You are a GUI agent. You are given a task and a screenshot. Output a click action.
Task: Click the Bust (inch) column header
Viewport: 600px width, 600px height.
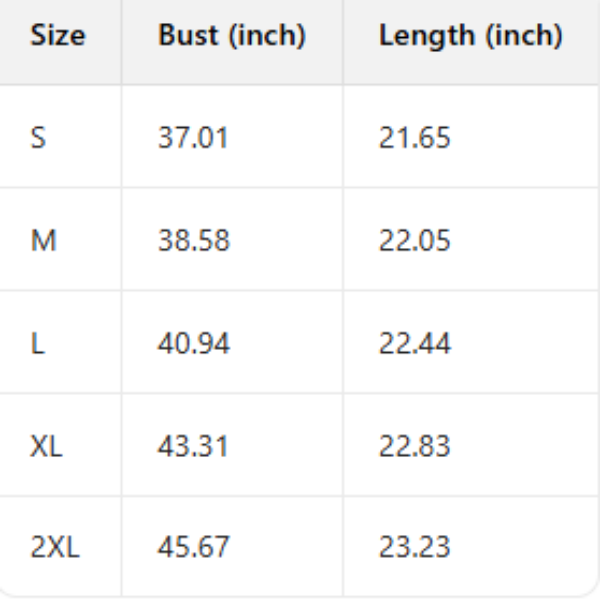231,36
